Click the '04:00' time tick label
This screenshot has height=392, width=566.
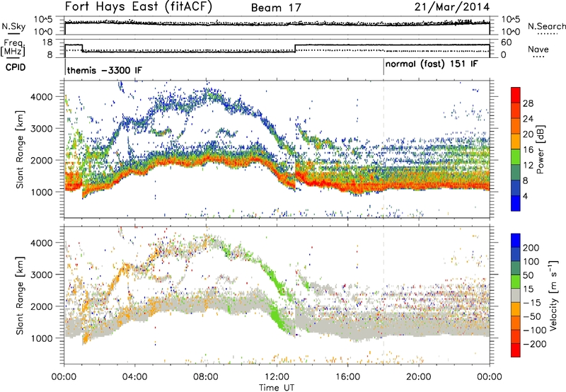pos(134,377)
